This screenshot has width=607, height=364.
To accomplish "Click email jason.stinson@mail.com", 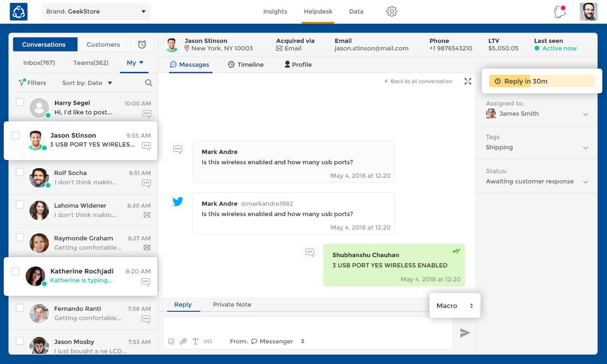I will (x=372, y=48).
